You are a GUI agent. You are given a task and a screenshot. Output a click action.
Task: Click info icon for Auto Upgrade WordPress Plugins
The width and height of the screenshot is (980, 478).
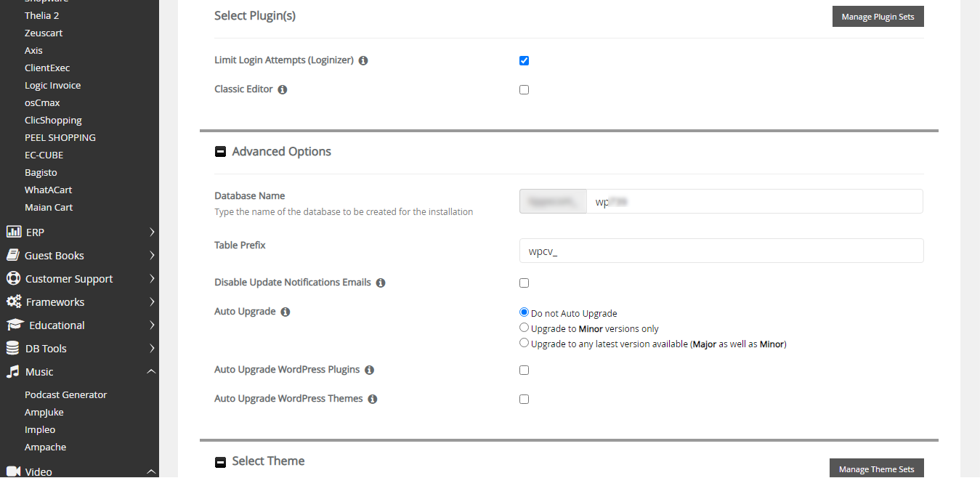tap(369, 370)
